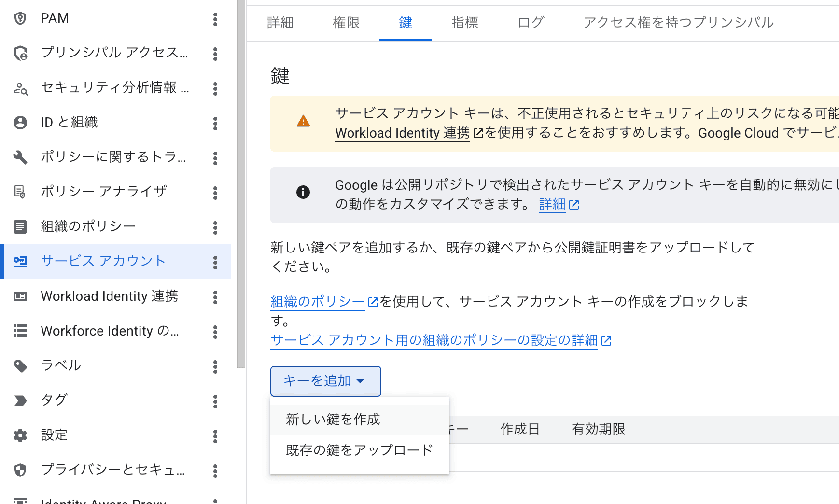Viewport: 839px width, 504px height.
Task: Open the three-dot menu for PAM
Action: 215,19
